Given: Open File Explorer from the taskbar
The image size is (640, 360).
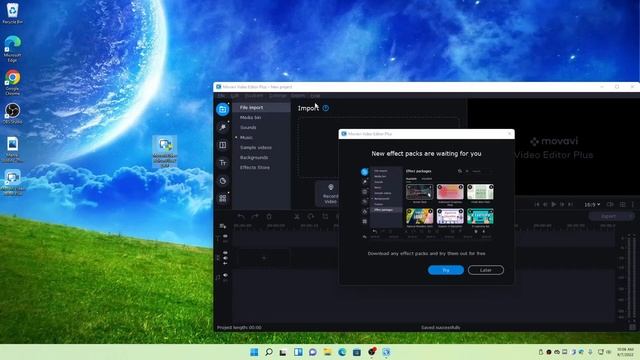Looking at the screenshot, I should click(327, 352).
